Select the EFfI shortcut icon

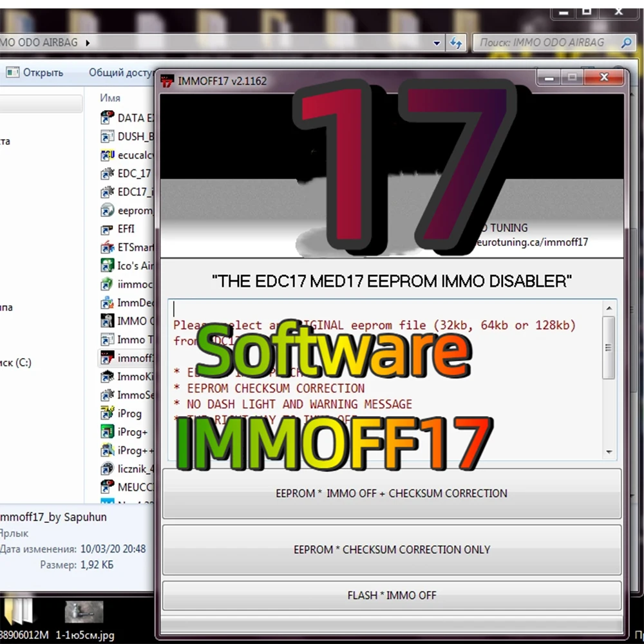pos(107,229)
